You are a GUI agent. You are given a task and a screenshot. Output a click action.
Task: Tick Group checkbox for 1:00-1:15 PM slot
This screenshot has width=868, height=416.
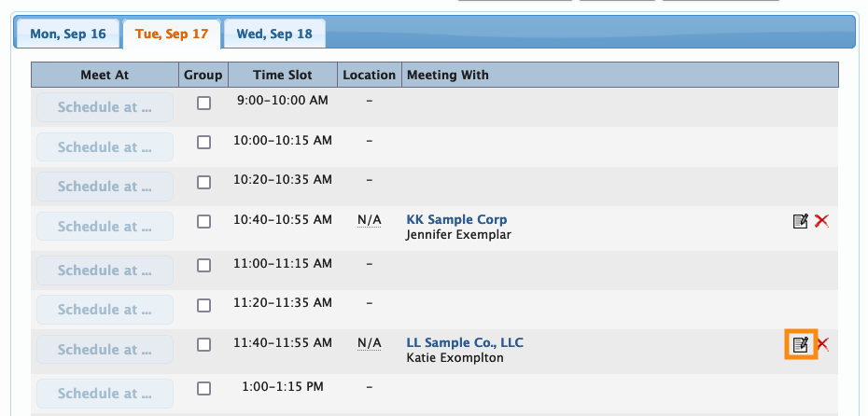pos(203,387)
